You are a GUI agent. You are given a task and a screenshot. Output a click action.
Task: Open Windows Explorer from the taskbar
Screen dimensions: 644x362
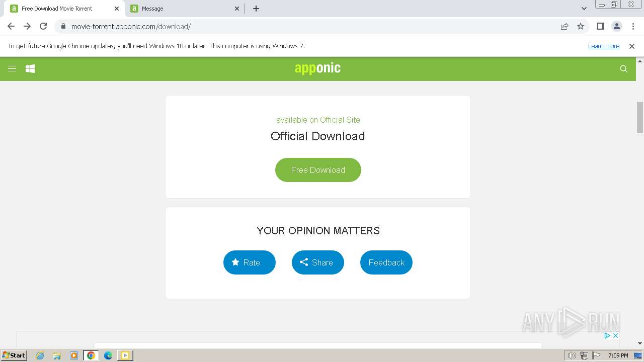pos(57,355)
